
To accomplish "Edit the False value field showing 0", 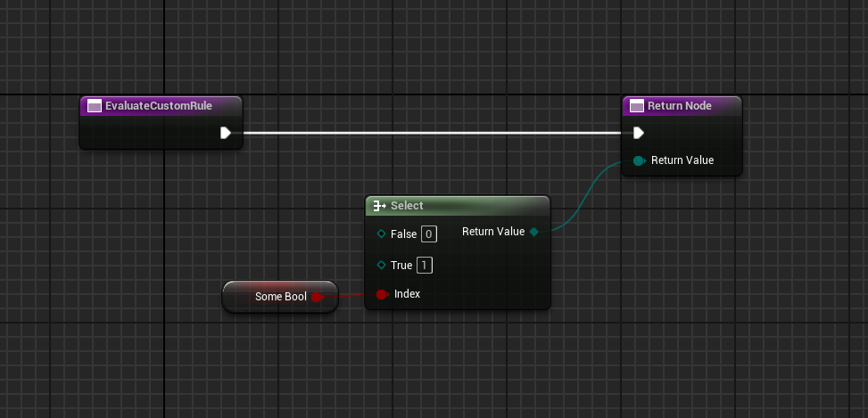I will pyautogui.click(x=428, y=234).
